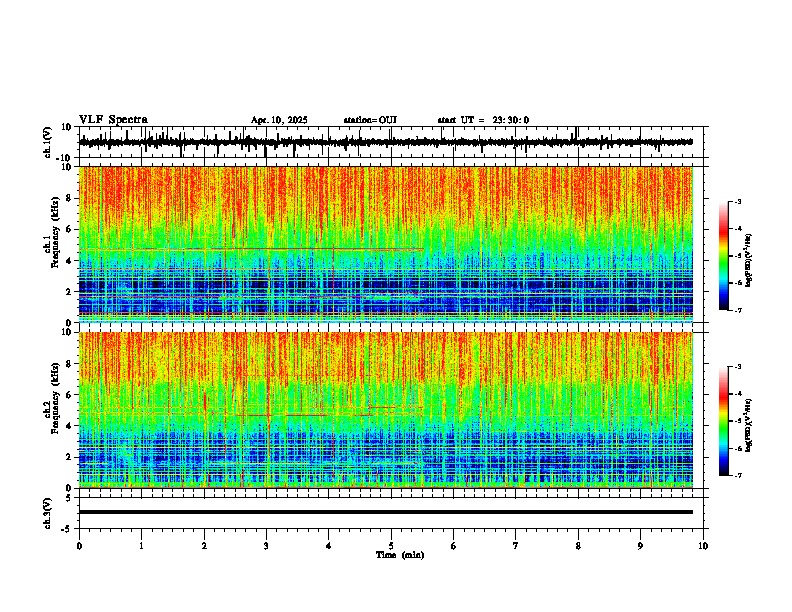Click time-axis tick label "5"
The image size is (792, 612).
click(391, 546)
